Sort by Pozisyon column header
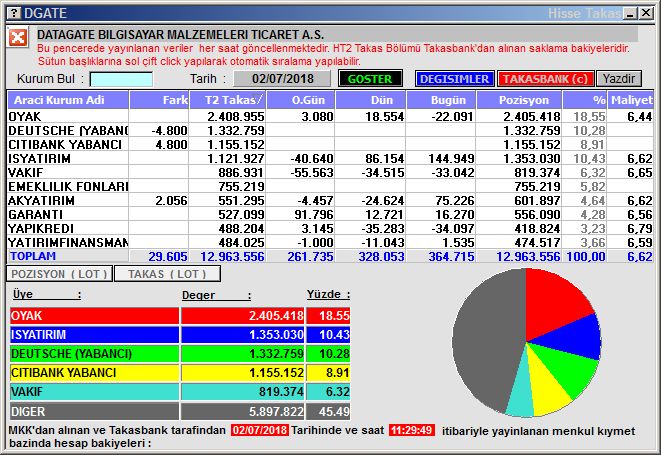 point(519,100)
